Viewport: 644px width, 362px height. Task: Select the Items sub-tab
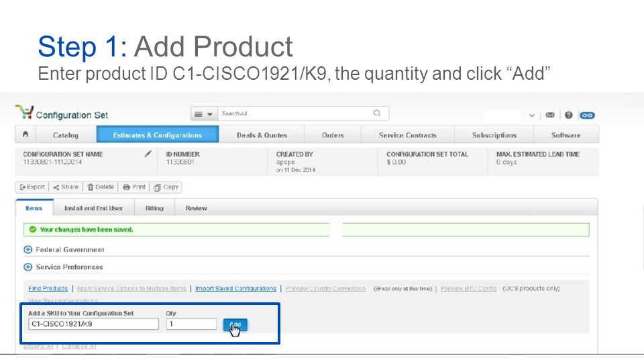point(34,208)
